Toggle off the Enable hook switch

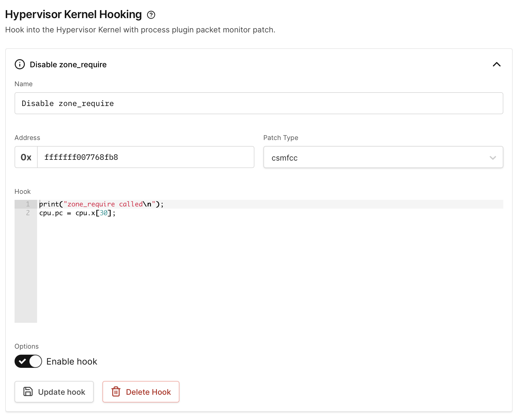28,361
